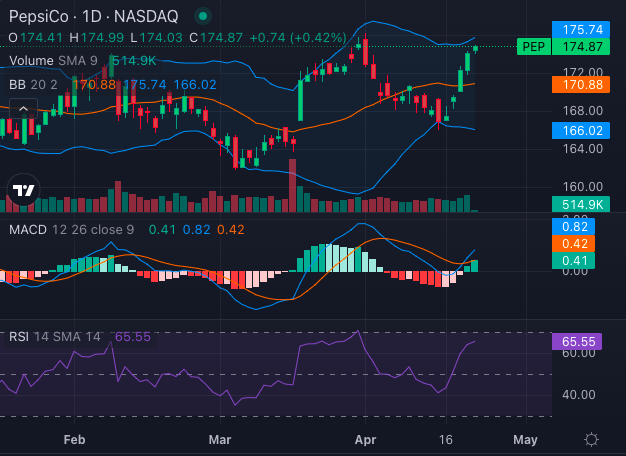
Task: Select the PepsiCo · 1D · NASDAQ title
Action: 93,17
